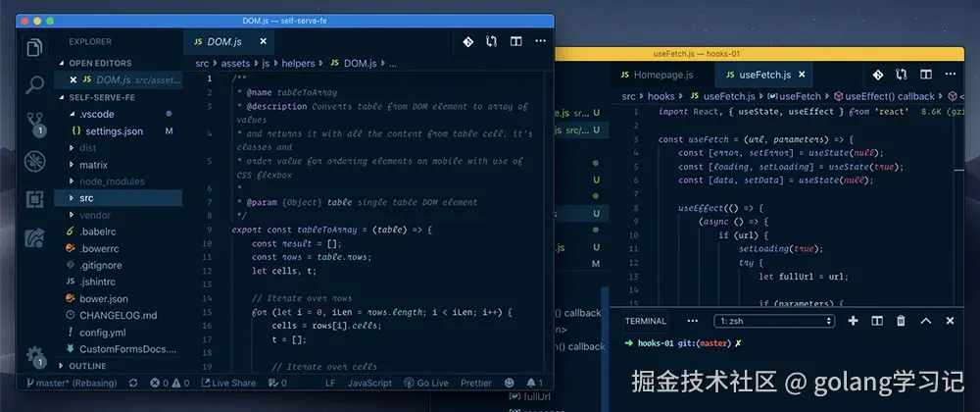Click the item showing 0 next to Live Share
Viewport: 980px width, 412px height.
[x=277, y=383]
